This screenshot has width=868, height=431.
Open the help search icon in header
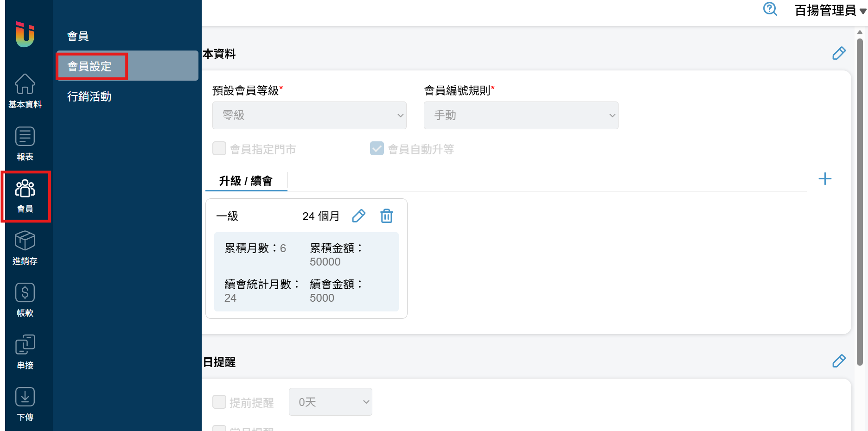click(x=770, y=9)
